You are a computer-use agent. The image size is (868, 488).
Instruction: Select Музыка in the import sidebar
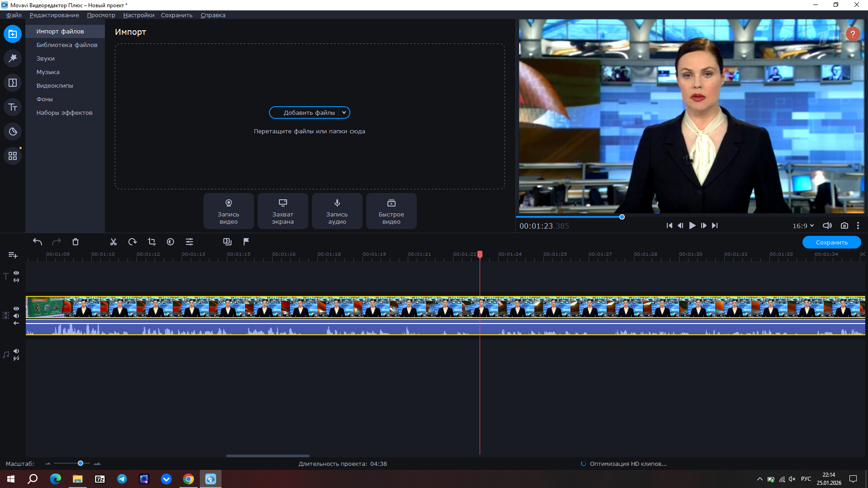click(48, 72)
